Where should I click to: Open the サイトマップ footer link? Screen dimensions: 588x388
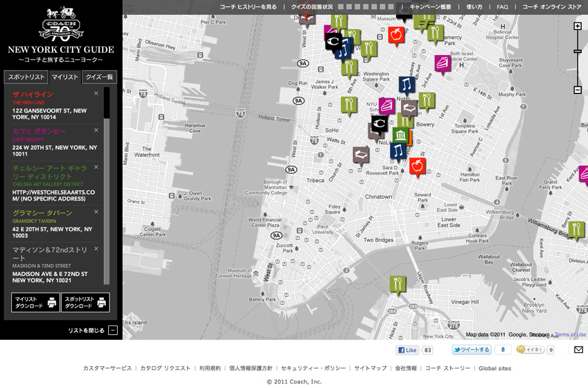click(371, 368)
